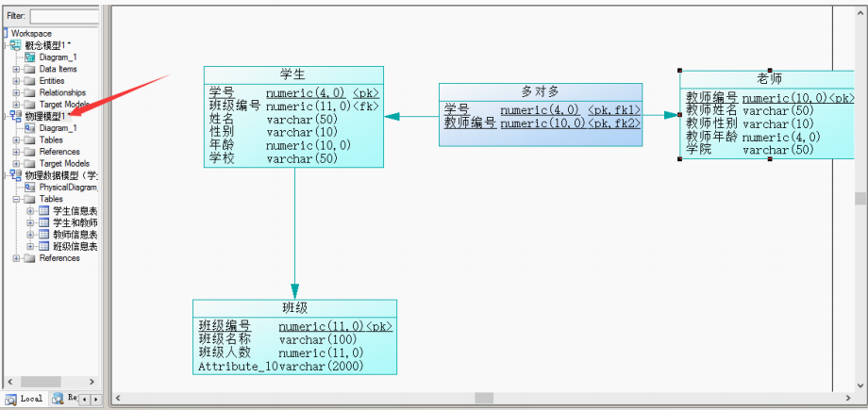Expand the 学生信息表 table node
868x410 pixels.
click(x=30, y=211)
